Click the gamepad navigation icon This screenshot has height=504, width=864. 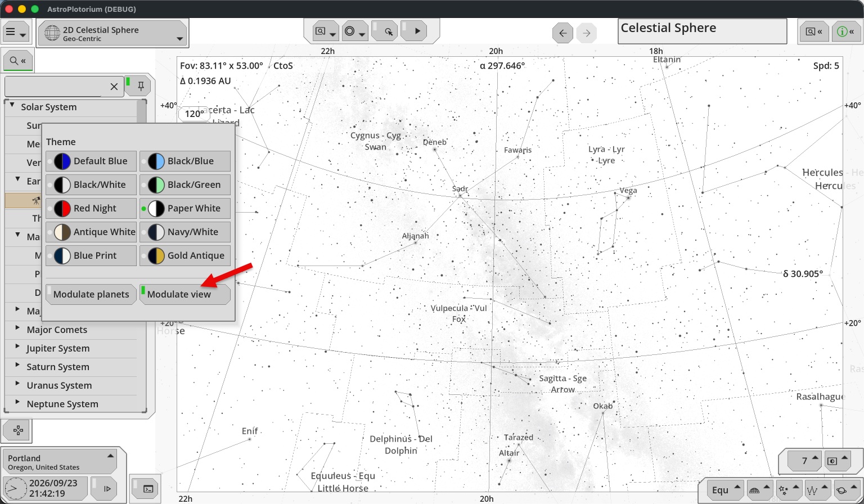(x=18, y=430)
